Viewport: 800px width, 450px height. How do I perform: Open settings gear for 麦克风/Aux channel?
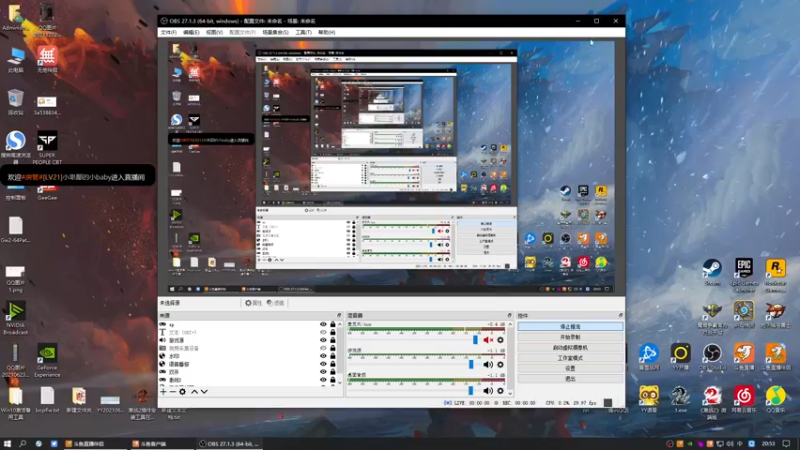pyautogui.click(x=501, y=340)
